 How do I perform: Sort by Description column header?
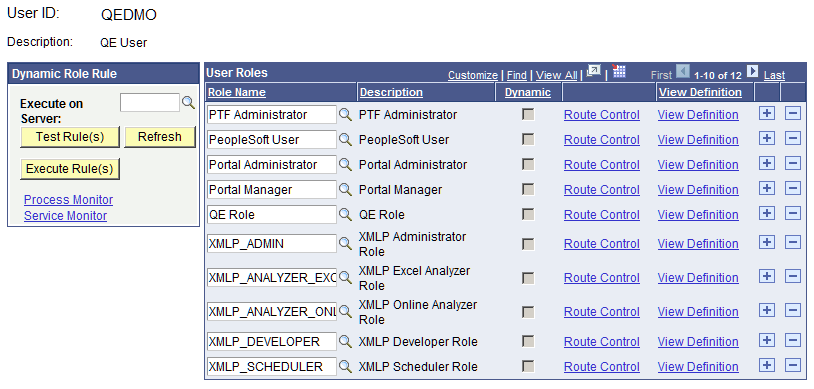click(x=391, y=92)
